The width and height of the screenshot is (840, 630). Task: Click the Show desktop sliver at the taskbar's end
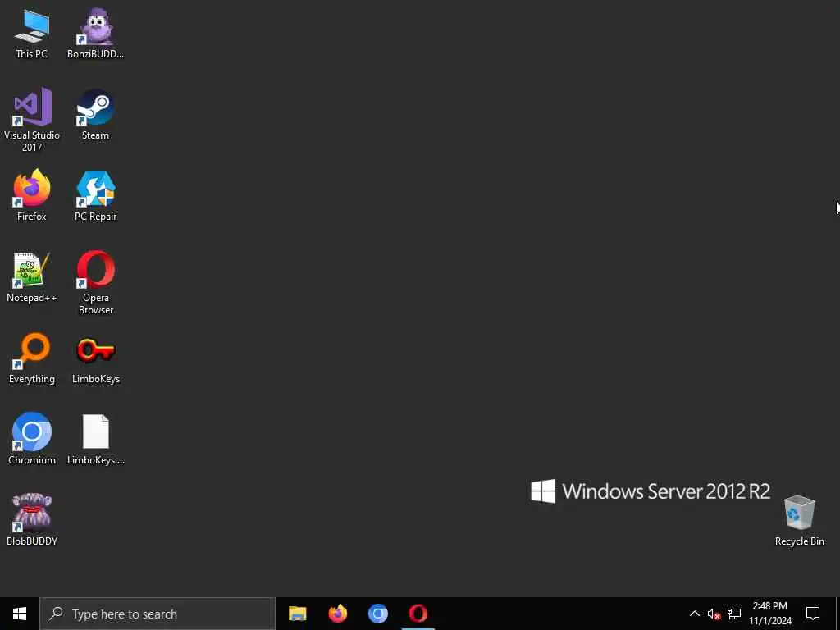click(x=838, y=614)
